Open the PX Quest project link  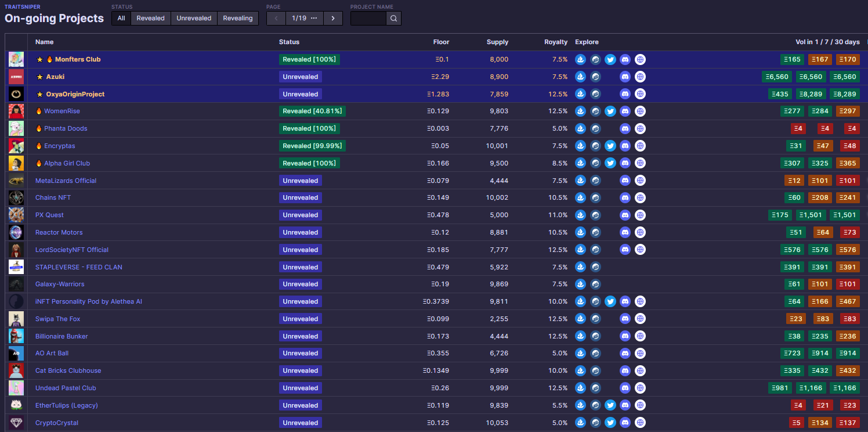pos(49,215)
